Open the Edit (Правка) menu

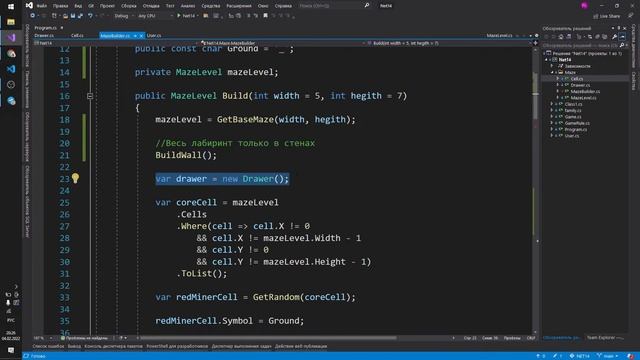click(60, 6)
